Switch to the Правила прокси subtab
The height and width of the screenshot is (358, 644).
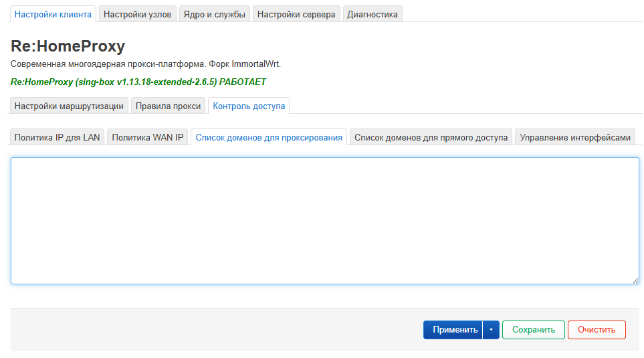pos(169,106)
